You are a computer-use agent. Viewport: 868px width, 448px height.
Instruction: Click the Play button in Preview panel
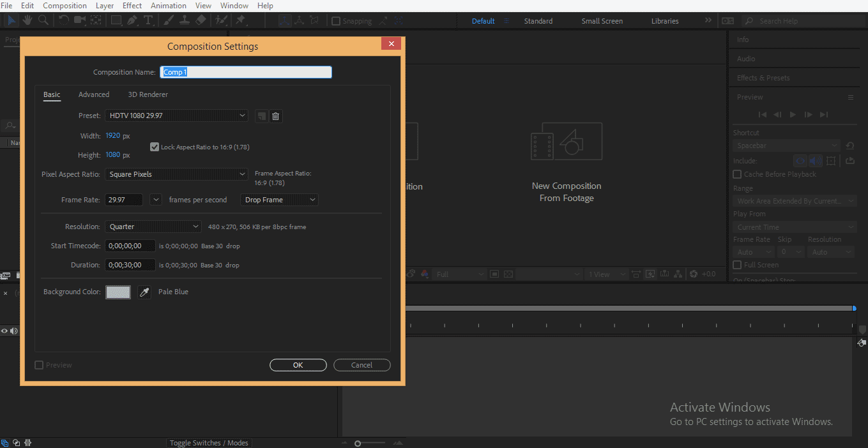(793, 115)
